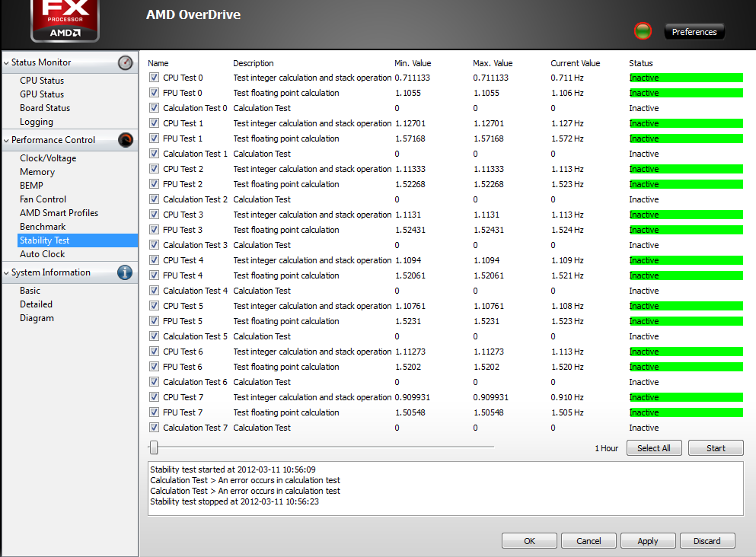Viewport: 756px width, 557px height.
Task: Start the stability test
Action: pos(716,448)
